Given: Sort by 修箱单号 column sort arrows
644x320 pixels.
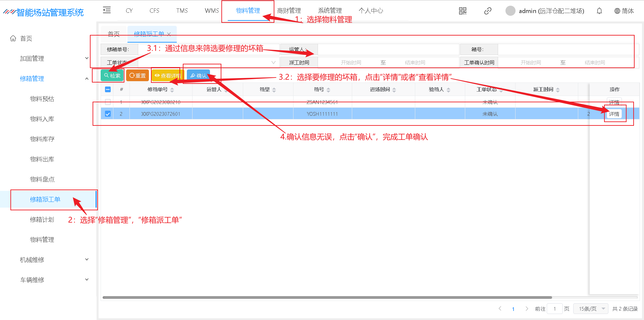Looking at the screenshot, I should pos(172,90).
